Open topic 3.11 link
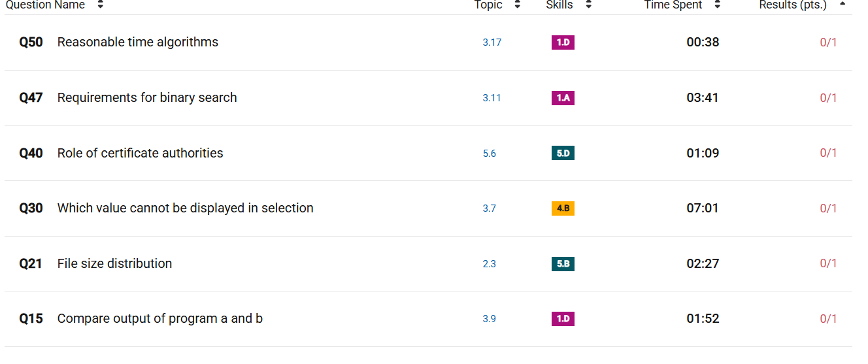This screenshot has width=868, height=364. [x=492, y=98]
